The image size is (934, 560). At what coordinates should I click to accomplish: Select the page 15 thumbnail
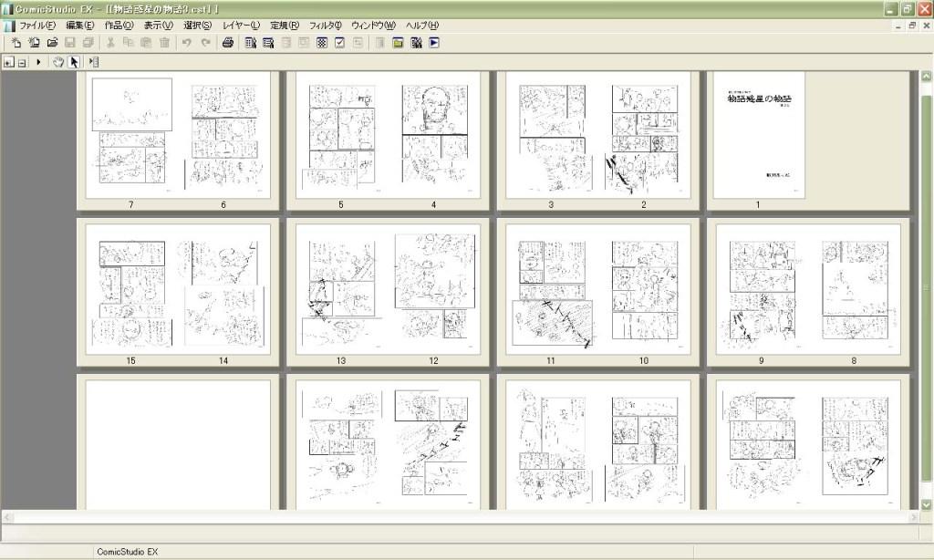pyautogui.click(x=131, y=289)
